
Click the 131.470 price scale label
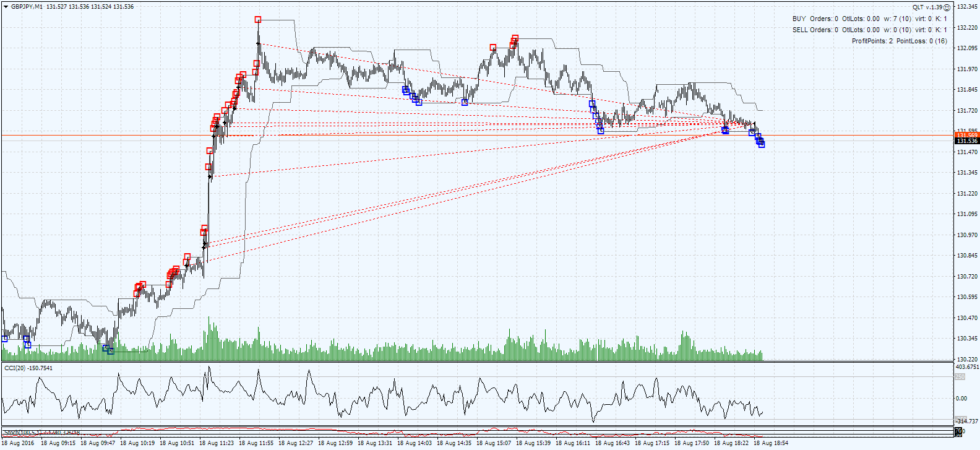coord(967,152)
